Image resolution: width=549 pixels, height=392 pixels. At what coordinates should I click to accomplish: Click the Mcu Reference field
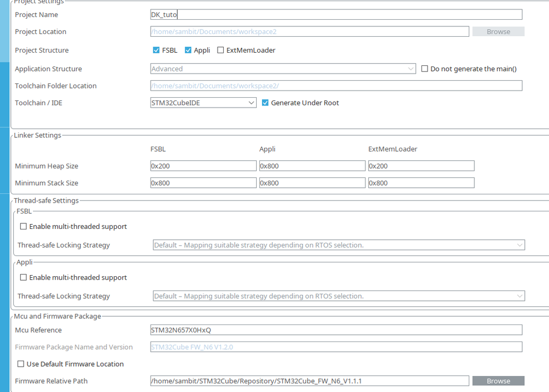tap(336, 331)
